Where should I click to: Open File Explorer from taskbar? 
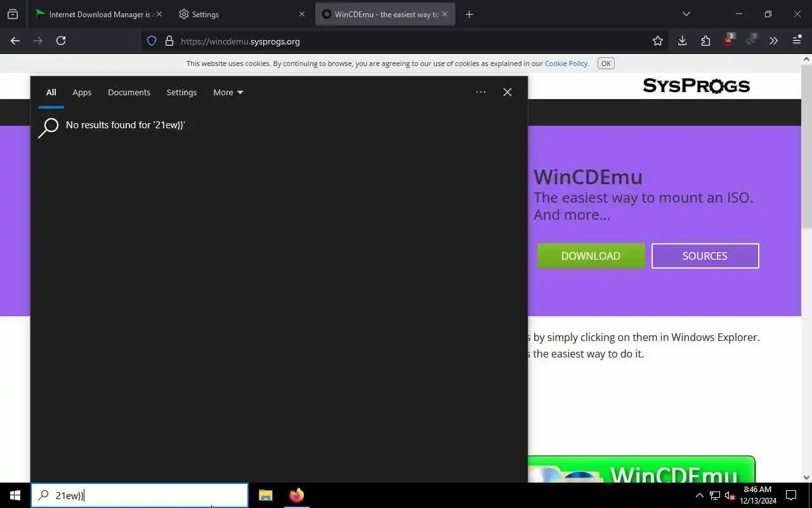(x=266, y=495)
